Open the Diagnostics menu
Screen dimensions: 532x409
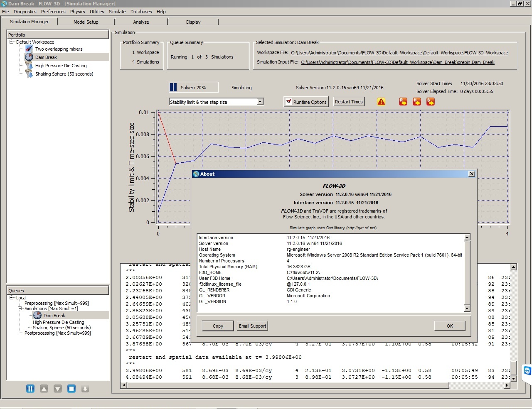pos(25,12)
